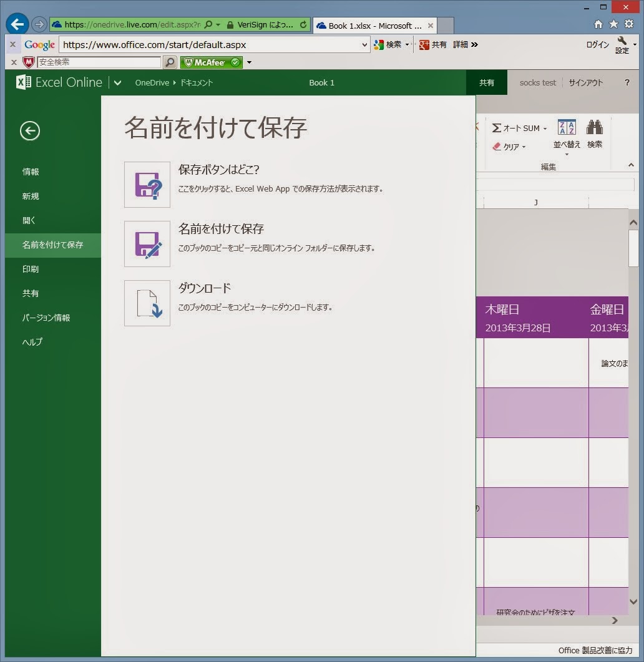This screenshot has height=662, width=644.
Task: Click the Google toolbar ログイン link
Action: tap(598, 45)
